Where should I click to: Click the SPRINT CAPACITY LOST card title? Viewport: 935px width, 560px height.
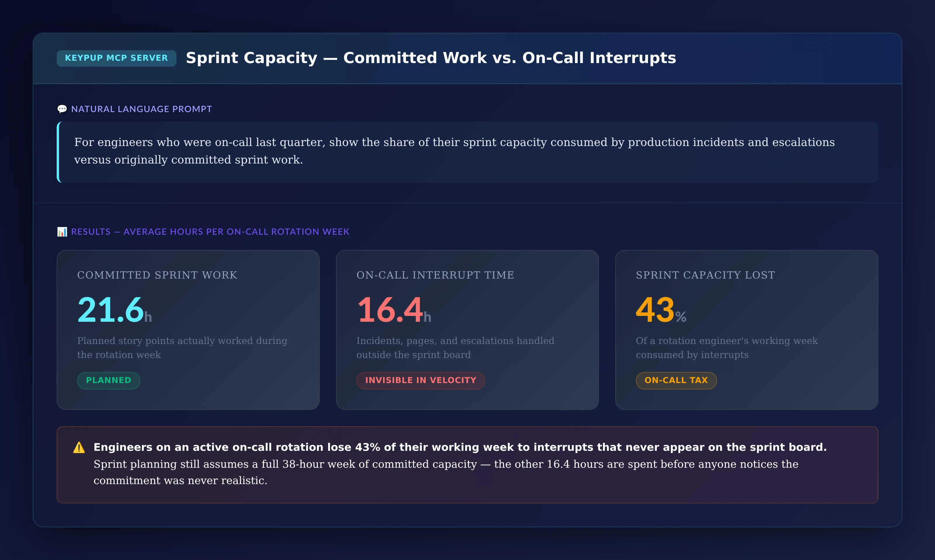[x=705, y=275]
